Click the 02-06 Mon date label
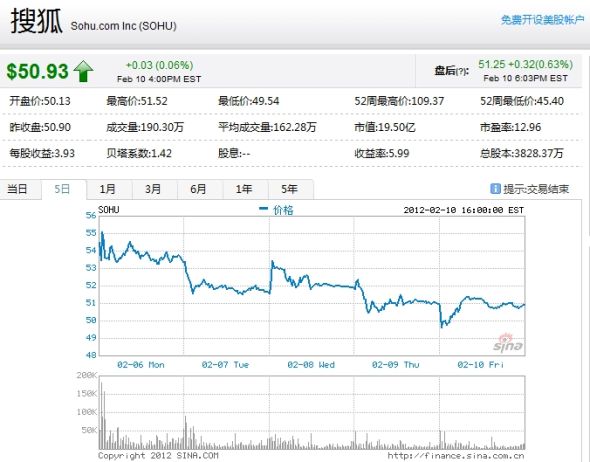590x462 pixels. tap(141, 365)
